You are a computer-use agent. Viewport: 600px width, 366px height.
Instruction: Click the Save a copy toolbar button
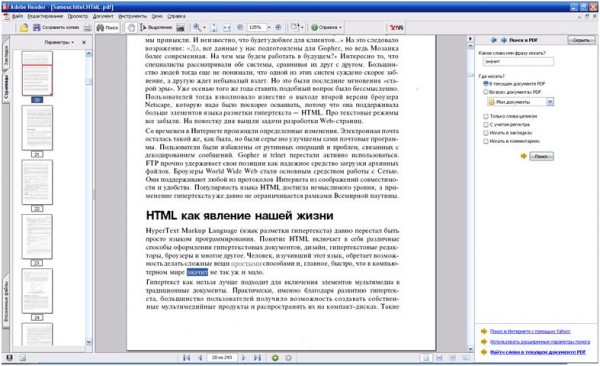click(56, 28)
